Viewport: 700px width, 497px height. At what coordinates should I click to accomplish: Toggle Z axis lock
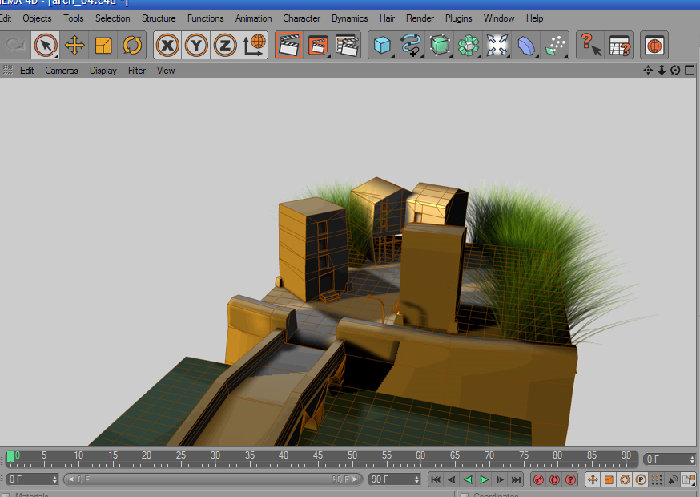(225, 45)
